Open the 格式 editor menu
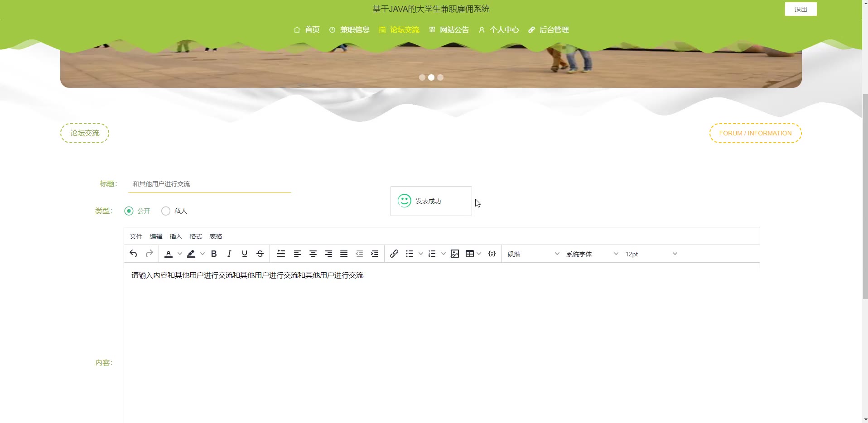Image resolution: width=868 pixels, height=423 pixels. click(196, 236)
